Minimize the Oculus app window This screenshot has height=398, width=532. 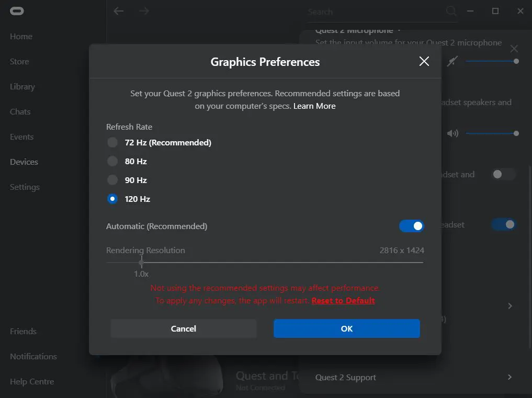[470, 11]
